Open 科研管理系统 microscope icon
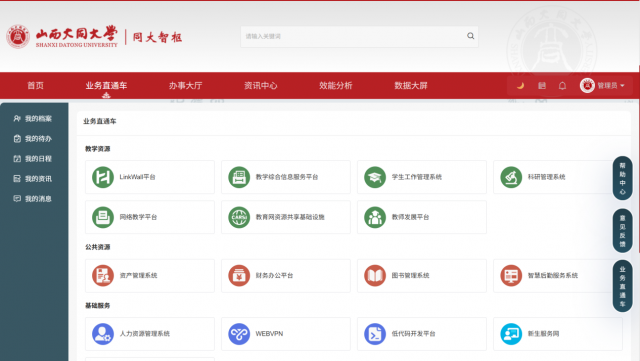 click(511, 177)
